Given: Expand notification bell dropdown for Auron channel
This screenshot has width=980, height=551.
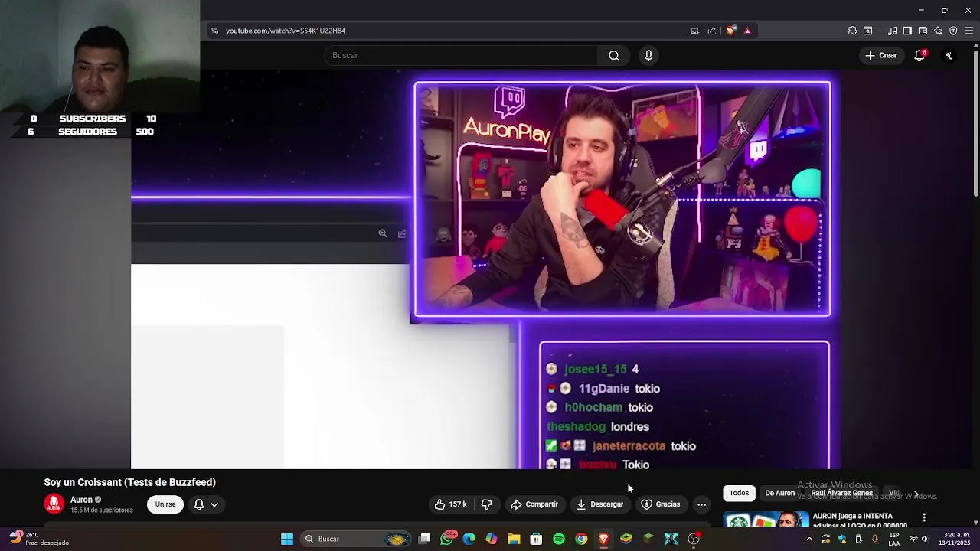Looking at the screenshot, I should [x=206, y=504].
